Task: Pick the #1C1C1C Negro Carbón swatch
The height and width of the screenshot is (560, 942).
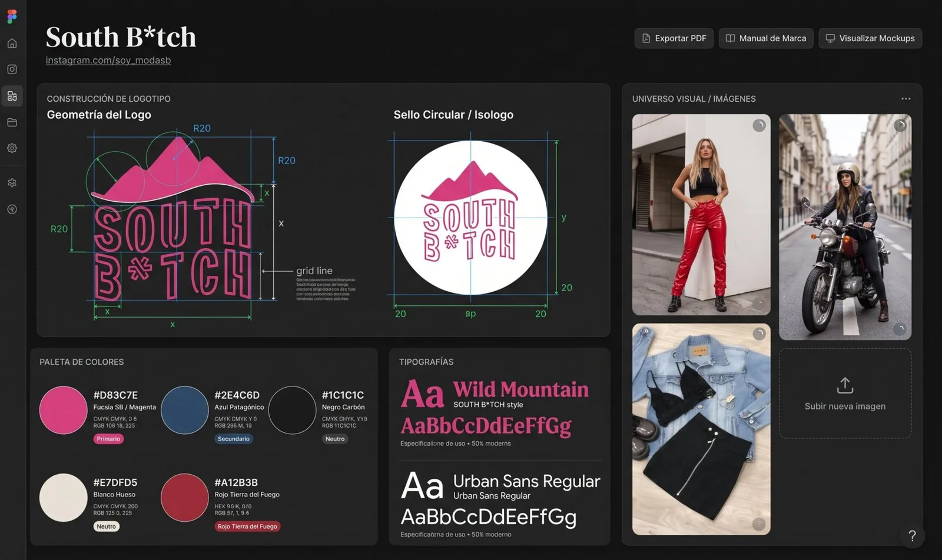Action: tap(292, 410)
